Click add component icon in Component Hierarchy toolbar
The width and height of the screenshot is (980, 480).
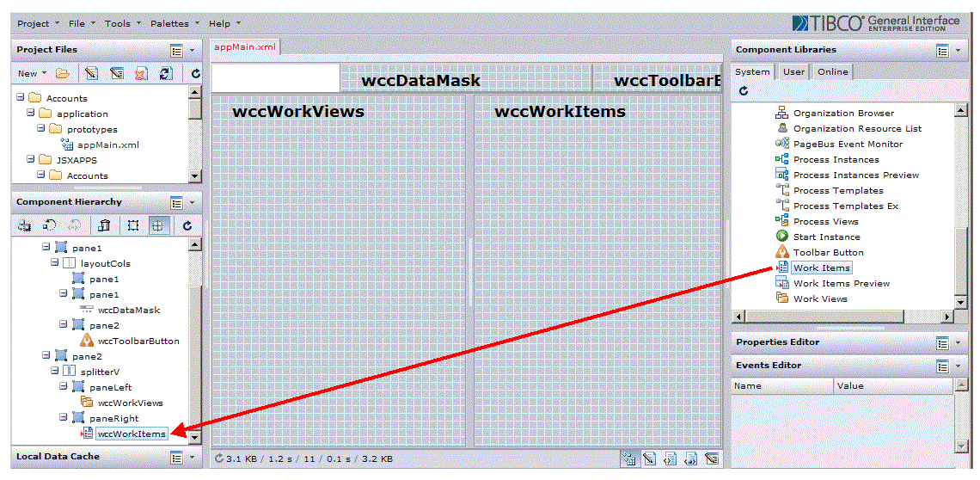pos(25,226)
